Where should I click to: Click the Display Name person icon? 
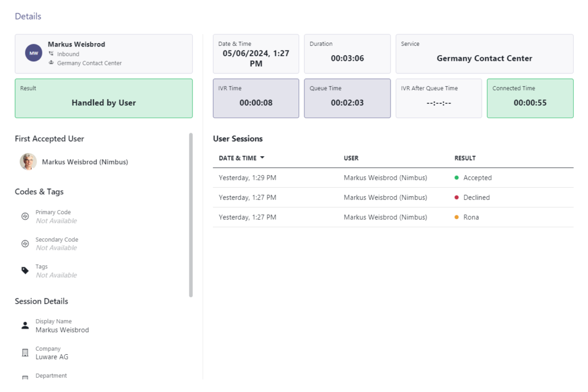pos(25,325)
